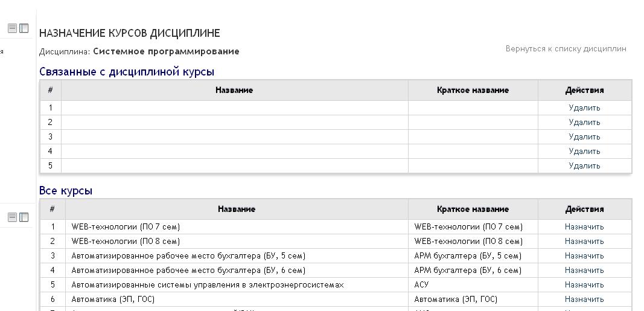Click 'Назначить' for WEB-технологии (ПО 8 сем)
This screenshot has width=644, height=311.
point(584,241)
